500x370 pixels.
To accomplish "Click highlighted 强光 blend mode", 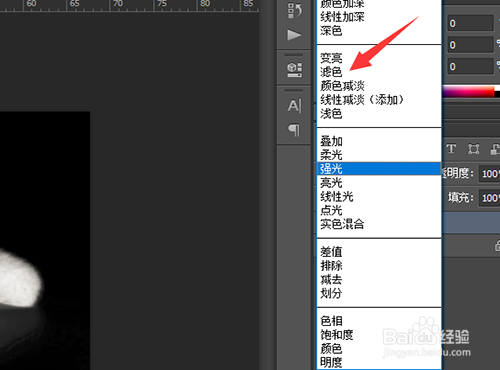I will click(x=379, y=169).
